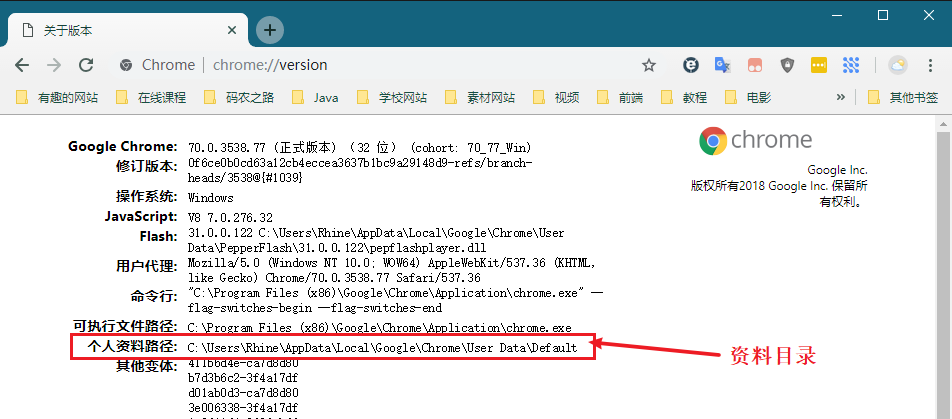Open the 电影 bookmark folder
The width and height of the screenshot is (952, 419).
[x=748, y=97]
